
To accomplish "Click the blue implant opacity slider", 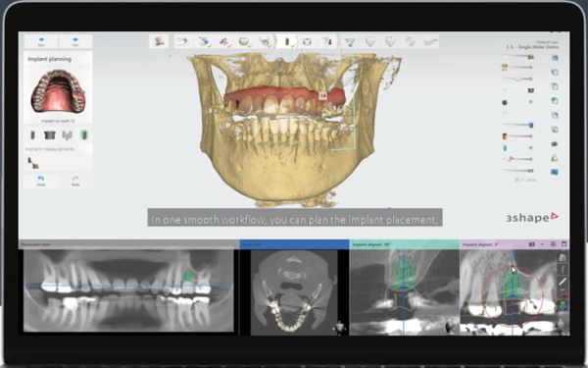I will coord(517,125).
